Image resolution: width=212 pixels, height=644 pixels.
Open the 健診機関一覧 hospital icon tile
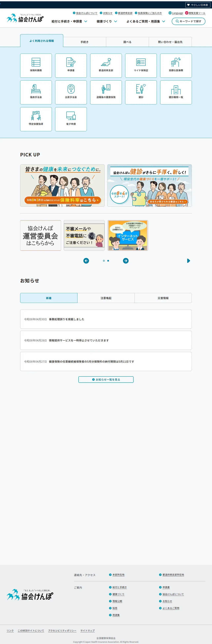pyautogui.click(x=176, y=92)
